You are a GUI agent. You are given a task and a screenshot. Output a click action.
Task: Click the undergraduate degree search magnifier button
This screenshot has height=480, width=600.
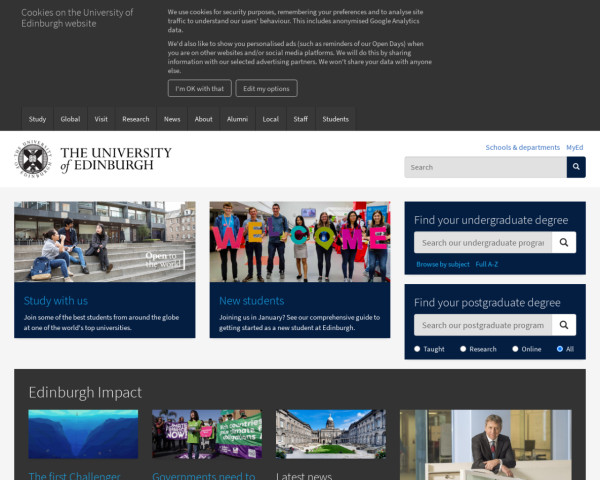564,242
